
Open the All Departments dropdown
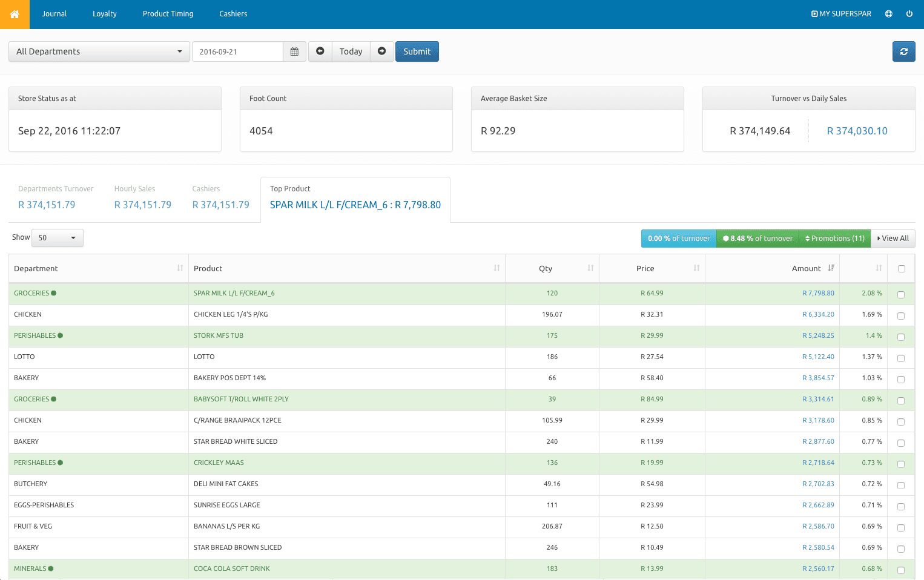[99, 51]
